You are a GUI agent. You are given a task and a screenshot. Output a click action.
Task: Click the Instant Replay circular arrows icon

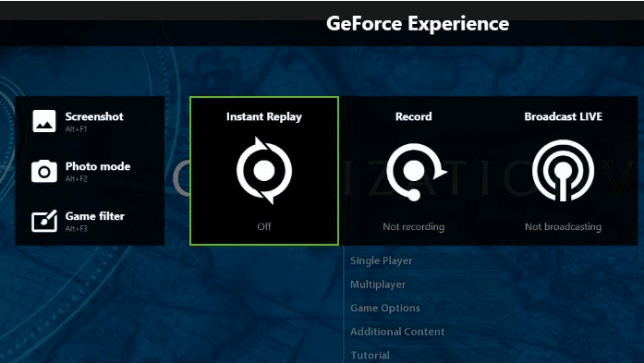click(264, 170)
